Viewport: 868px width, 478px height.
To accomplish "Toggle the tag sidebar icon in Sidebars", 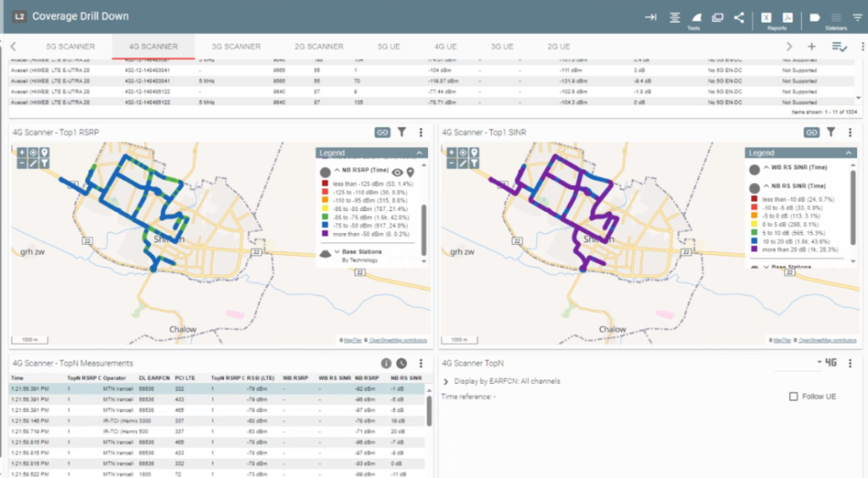I will pos(815,17).
